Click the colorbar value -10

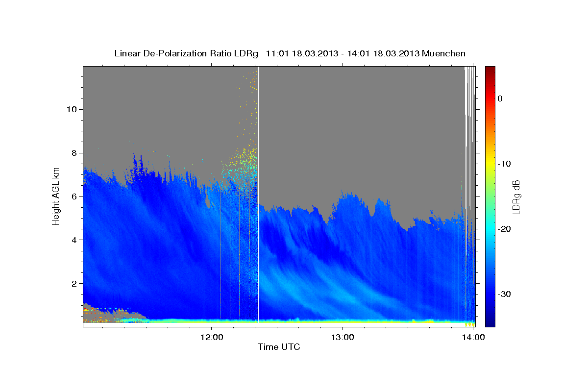click(x=504, y=164)
